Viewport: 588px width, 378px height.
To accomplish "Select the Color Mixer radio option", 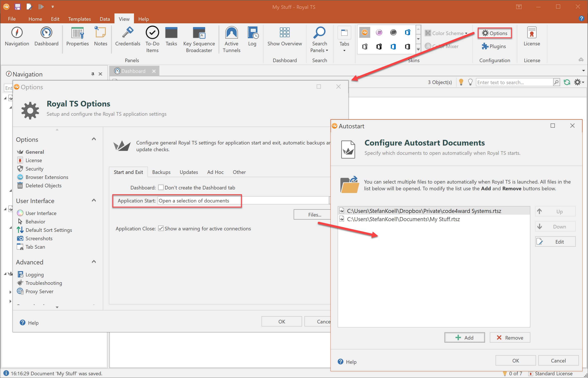I will [428, 46].
